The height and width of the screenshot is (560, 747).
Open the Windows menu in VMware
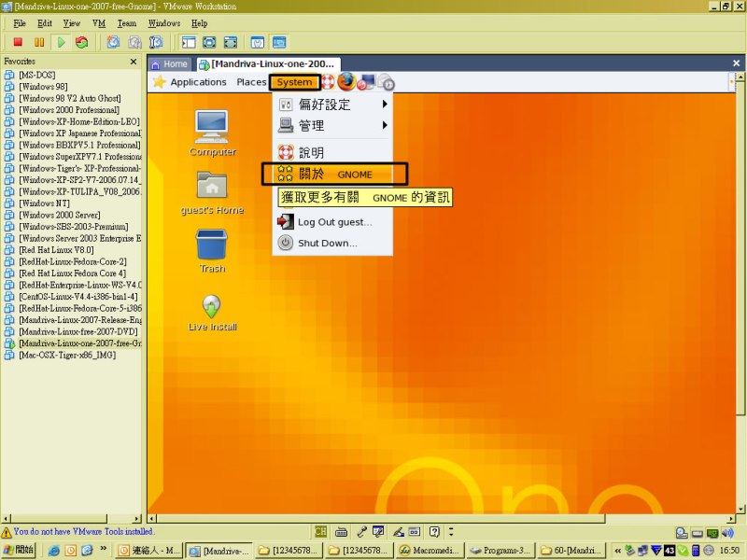(164, 22)
